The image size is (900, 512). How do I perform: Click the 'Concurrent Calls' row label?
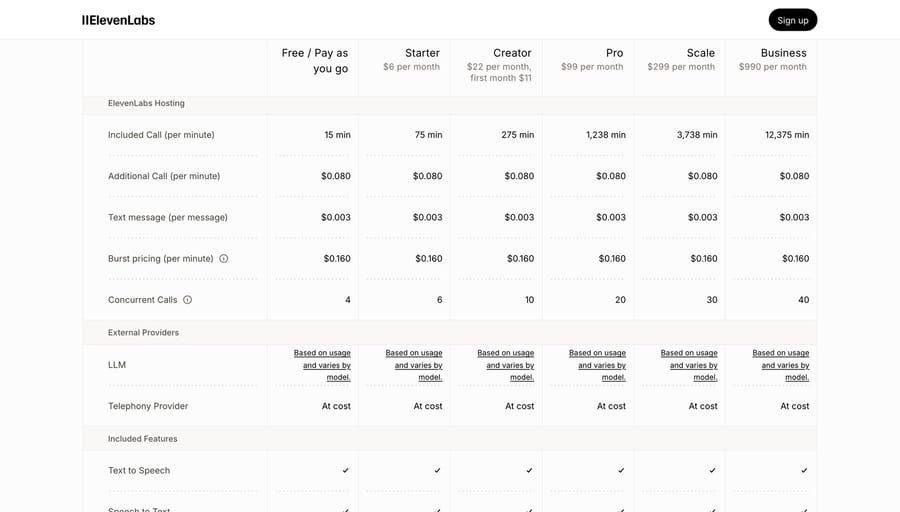(x=142, y=300)
